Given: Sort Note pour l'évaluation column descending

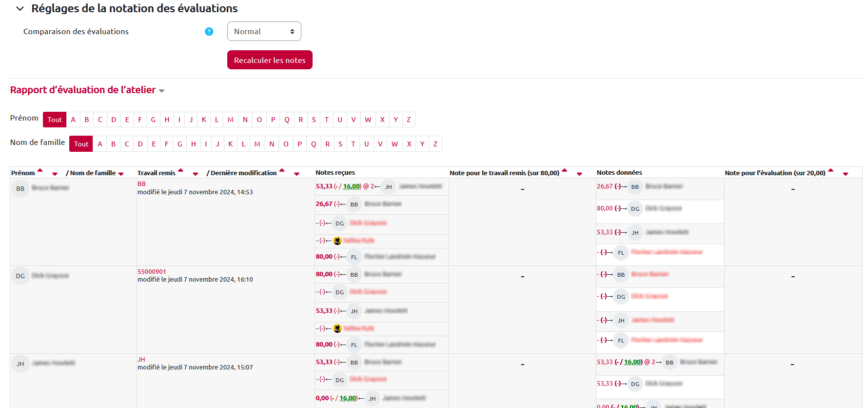Looking at the screenshot, I should (x=846, y=174).
